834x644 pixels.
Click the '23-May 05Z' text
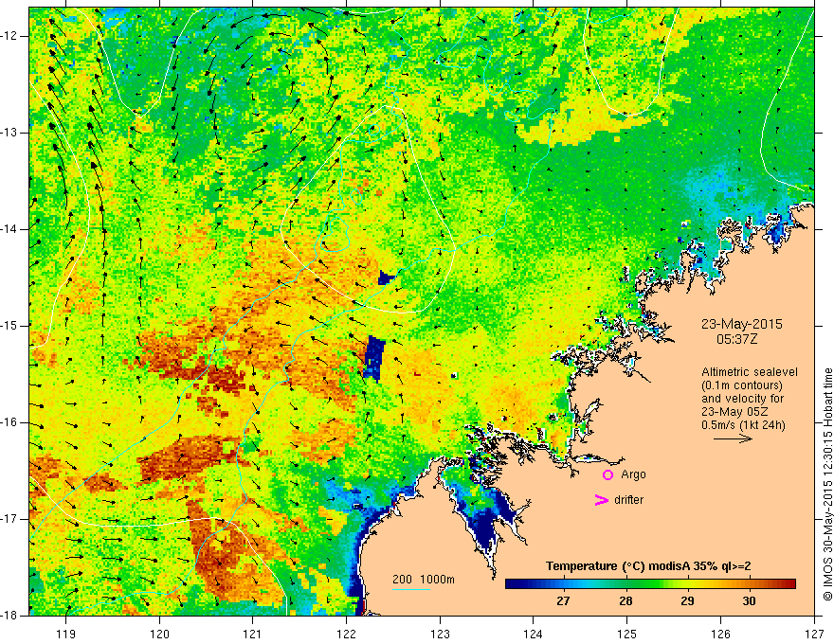coord(734,412)
